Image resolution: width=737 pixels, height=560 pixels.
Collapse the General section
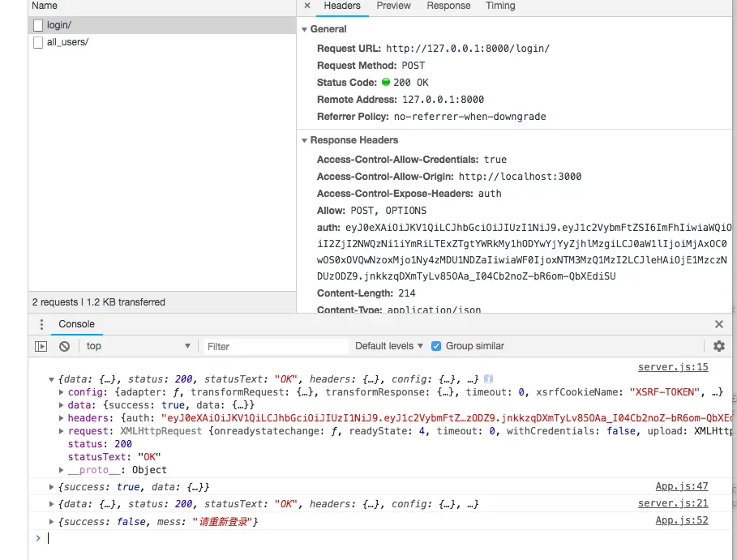pyautogui.click(x=304, y=29)
